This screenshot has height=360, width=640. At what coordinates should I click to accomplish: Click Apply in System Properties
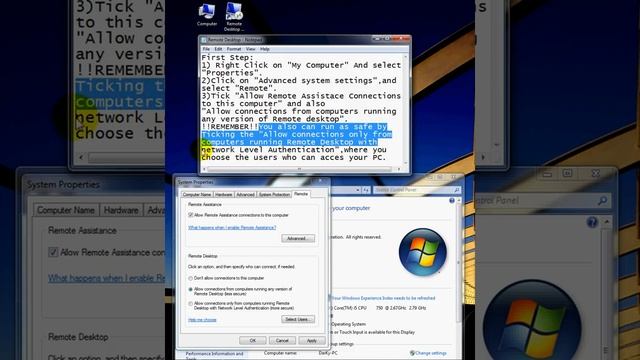[x=311, y=340]
